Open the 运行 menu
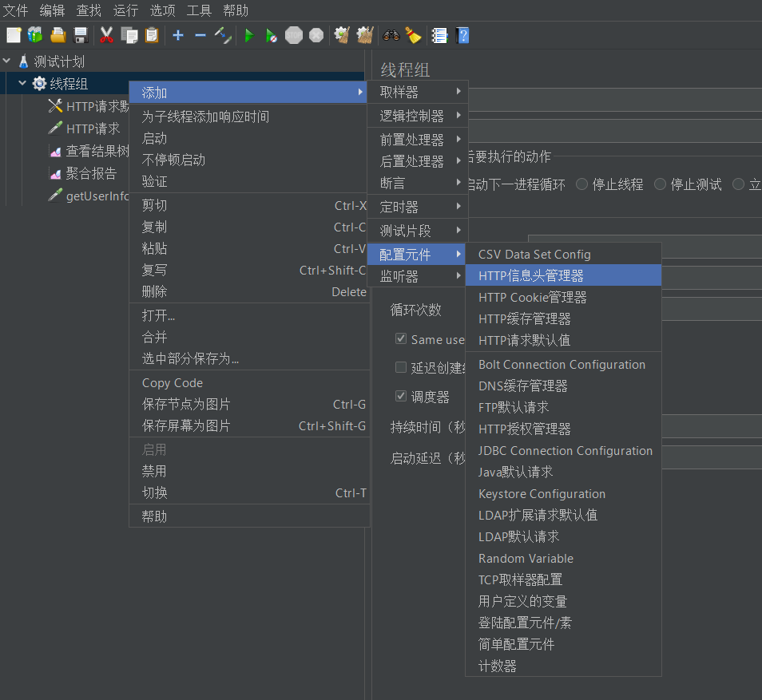762x700 pixels. [126, 10]
